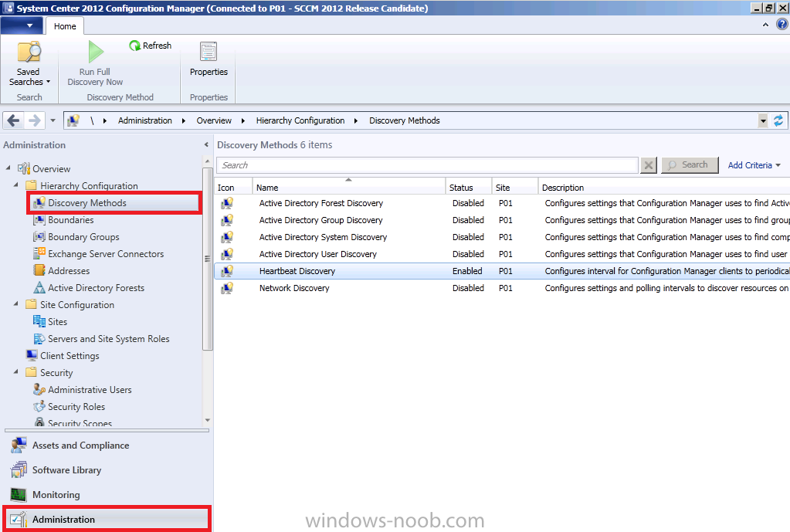Click the breadcrumb root console icon
This screenshot has height=532, width=790.
73,120
